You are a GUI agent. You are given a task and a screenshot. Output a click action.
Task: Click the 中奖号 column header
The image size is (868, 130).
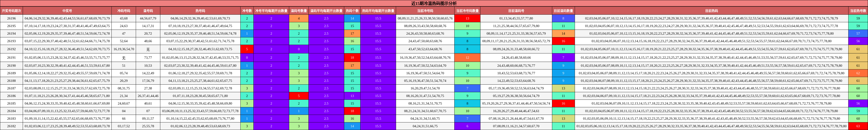click(67, 11)
